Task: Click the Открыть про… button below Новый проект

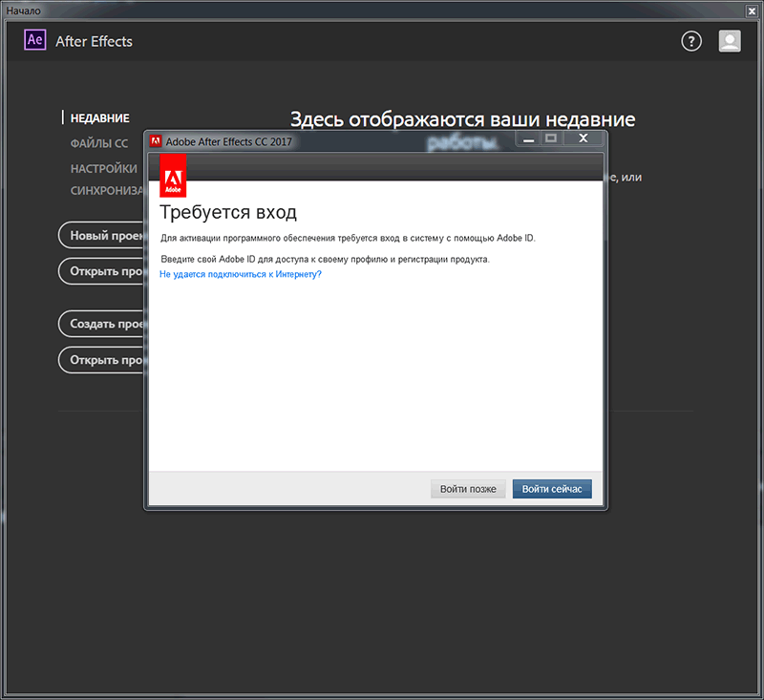Action: point(101,271)
